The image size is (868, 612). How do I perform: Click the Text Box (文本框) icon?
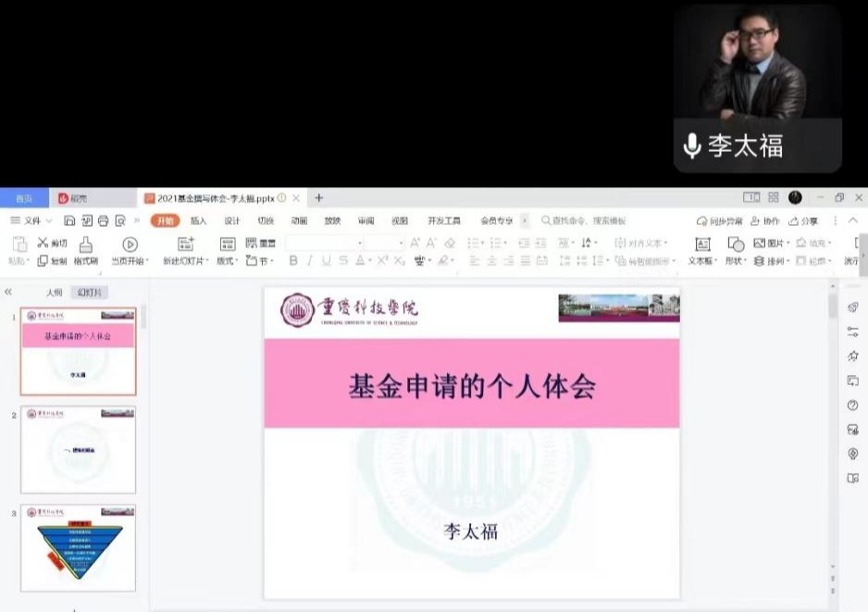point(702,244)
